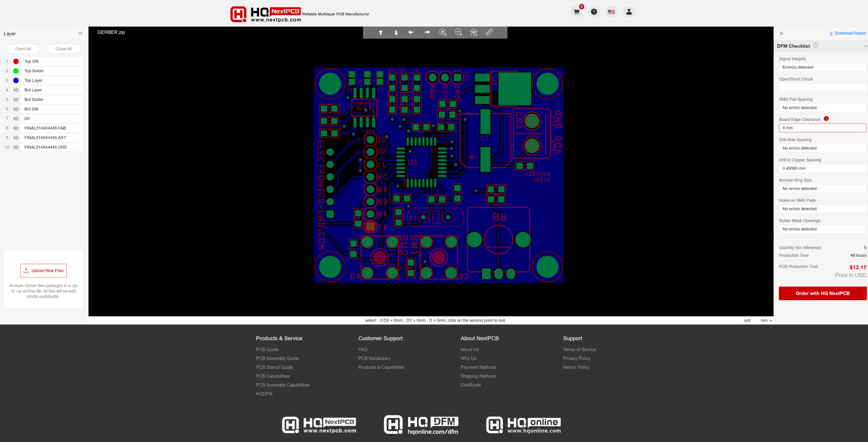Click Order with HQ NextPCB button
The height and width of the screenshot is (442, 868).
tap(822, 293)
